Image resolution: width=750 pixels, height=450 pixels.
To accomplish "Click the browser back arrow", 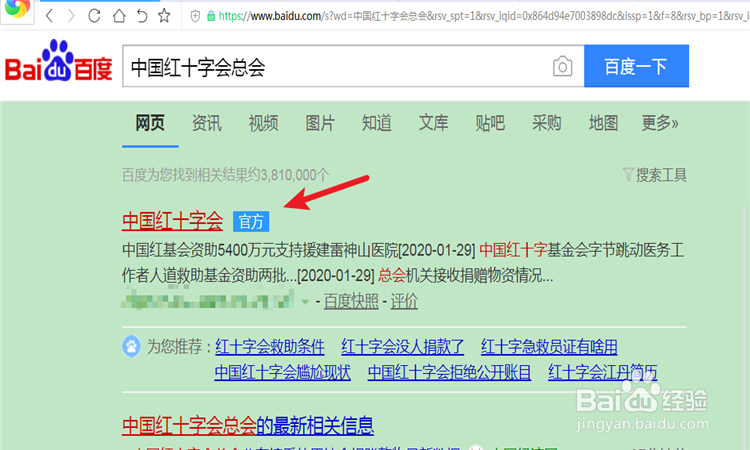I will click(x=49, y=16).
